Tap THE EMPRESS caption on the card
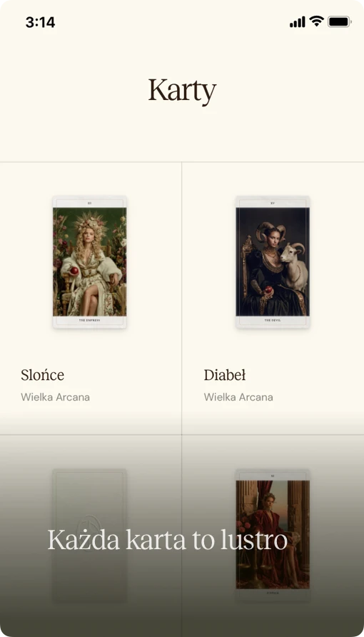 click(89, 321)
